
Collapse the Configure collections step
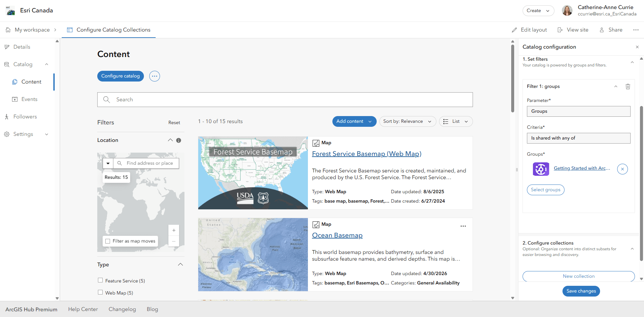pyautogui.click(x=632, y=249)
